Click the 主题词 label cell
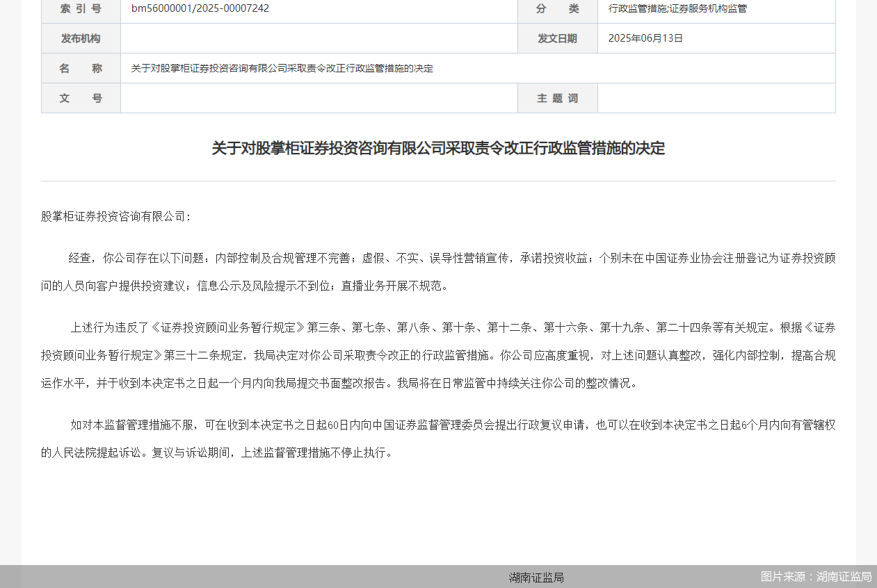The image size is (877, 588). tap(557, 98)
